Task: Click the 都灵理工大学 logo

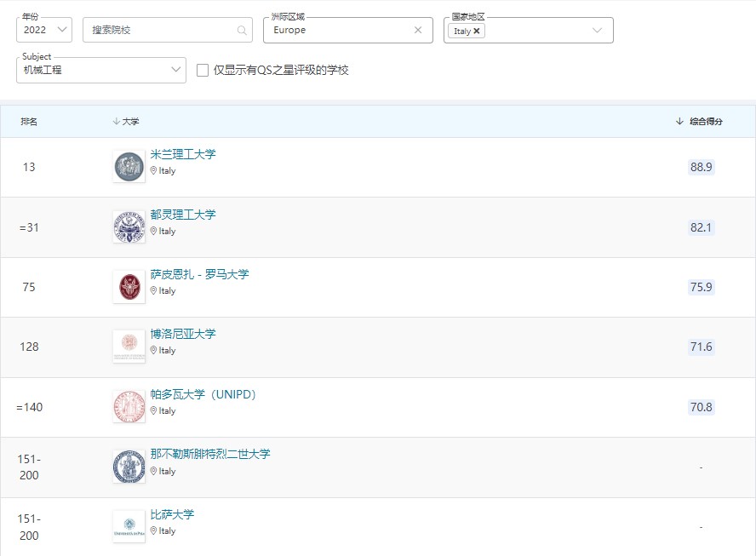Action: (x=129, y=227)
